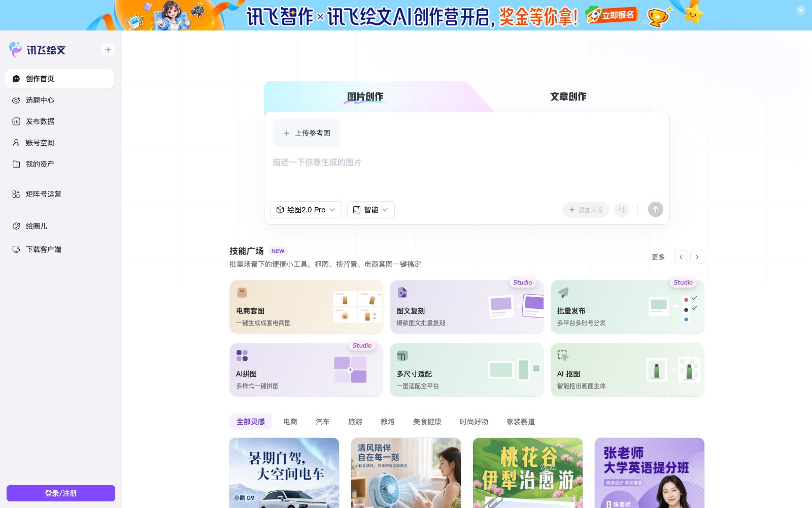Click the 电商套图 bag icon
Screen dimensions: 812x508
[x=242, y=293]
